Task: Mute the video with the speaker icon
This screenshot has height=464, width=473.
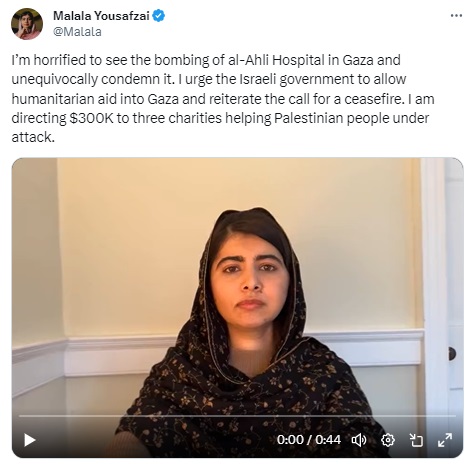Action: point(359,440)
